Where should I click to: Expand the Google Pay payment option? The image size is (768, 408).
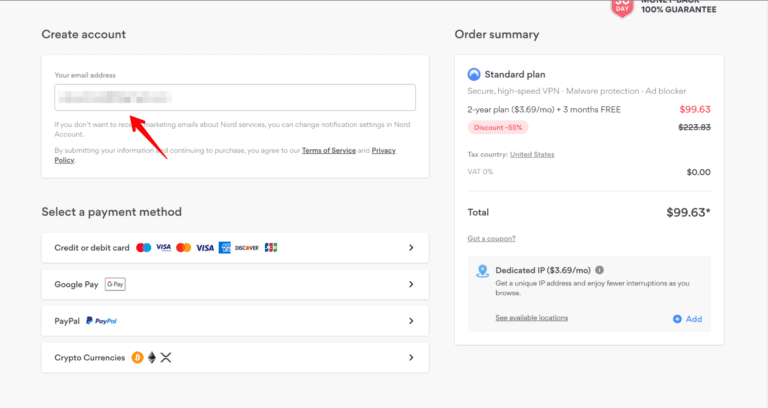pyautogui.click(x=411, y=284)
